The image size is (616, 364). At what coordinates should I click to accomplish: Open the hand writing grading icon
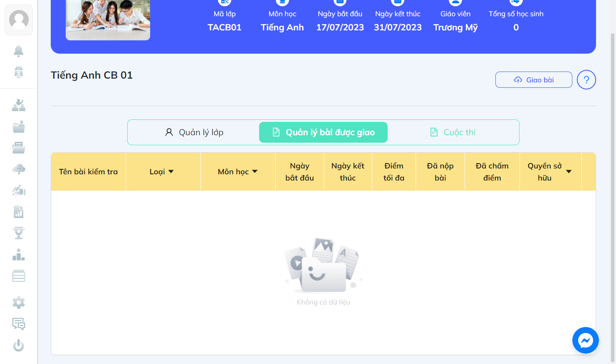point(19,191)
